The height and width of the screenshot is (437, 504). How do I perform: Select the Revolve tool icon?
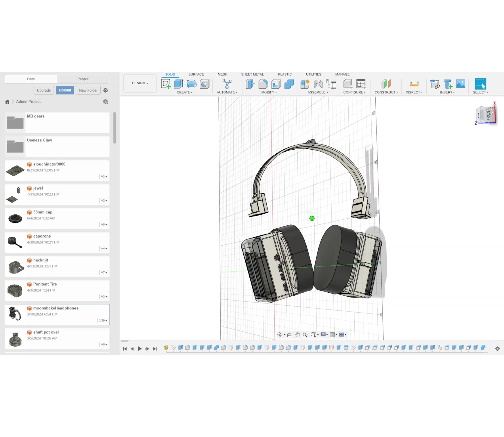coord(192,84)
